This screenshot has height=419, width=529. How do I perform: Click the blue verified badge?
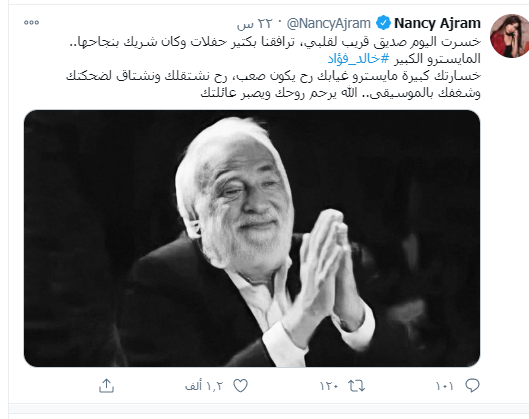(x=383, y=23)
